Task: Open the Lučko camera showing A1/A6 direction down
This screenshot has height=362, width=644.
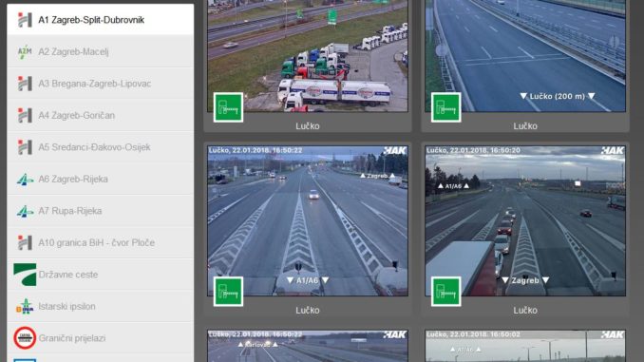Action: tap(308, 220)
